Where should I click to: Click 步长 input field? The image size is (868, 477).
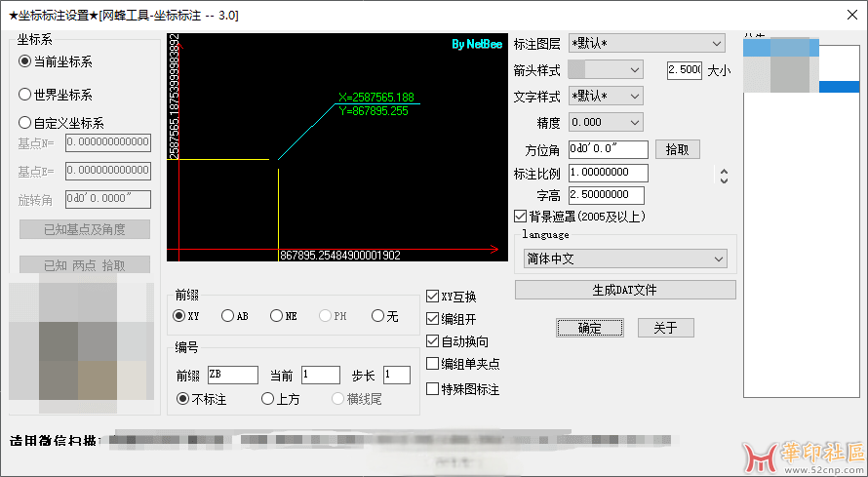[397, 375]
